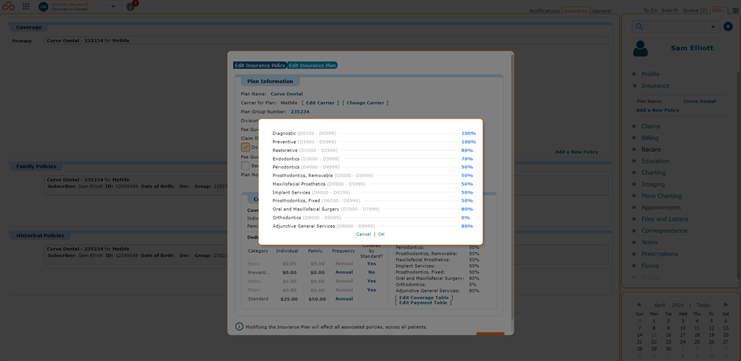Viewport: 741px width, 361px height.
Task: Click the Primary coverage policy field
Action: 327,41
